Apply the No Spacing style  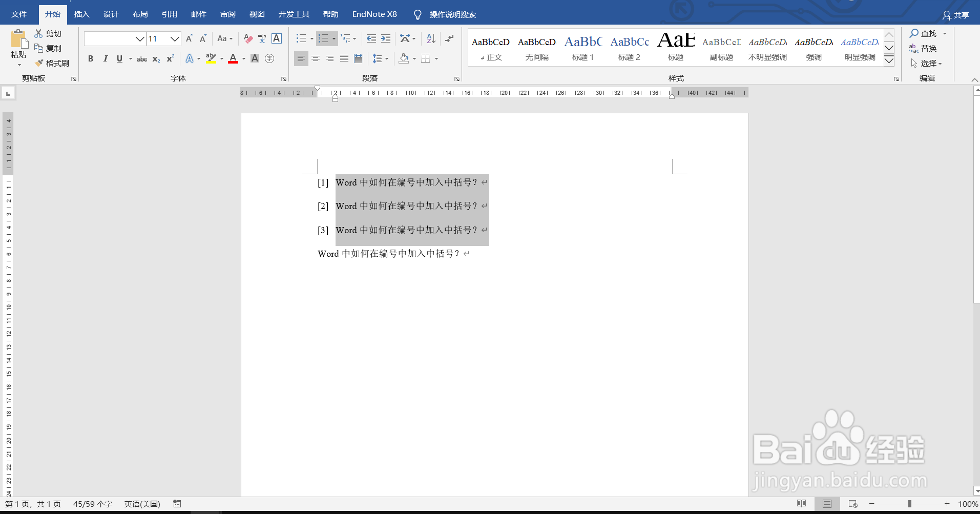(x=537, y=48)
